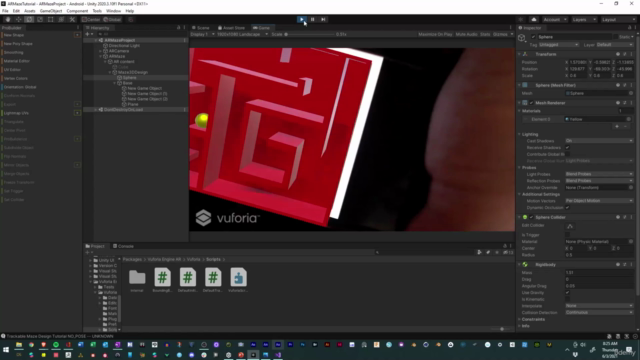
Task: Select the Move tool in the toolbar
Action: (x=18, y=19)
